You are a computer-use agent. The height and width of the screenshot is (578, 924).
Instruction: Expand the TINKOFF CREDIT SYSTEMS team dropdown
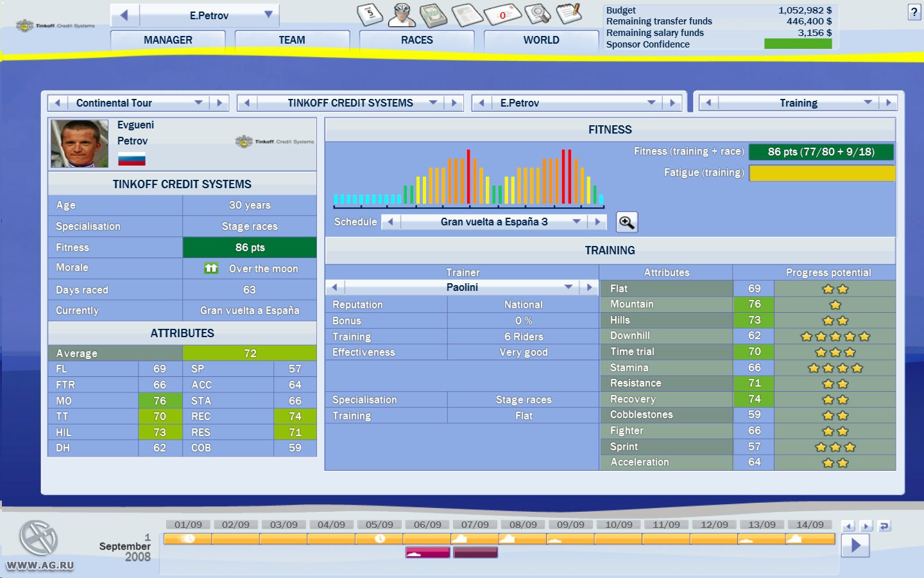click(x=433, y=103)
